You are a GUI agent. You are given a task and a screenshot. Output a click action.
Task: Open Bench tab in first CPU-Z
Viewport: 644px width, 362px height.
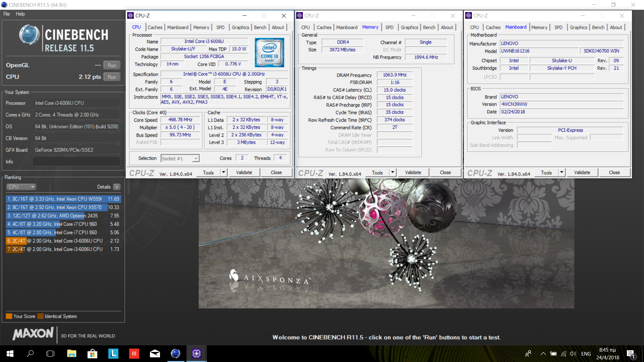click(x=260, y=27)
